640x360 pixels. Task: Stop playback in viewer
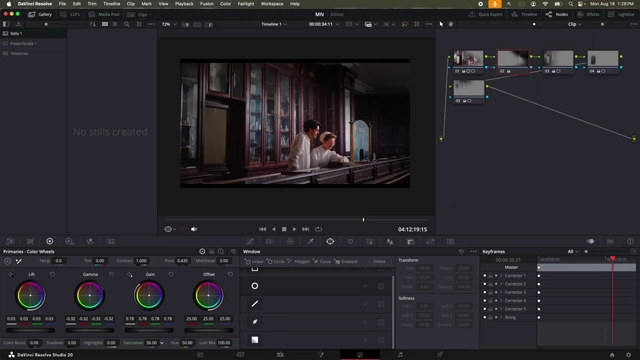pyautogui.click(x=284, y=229)
